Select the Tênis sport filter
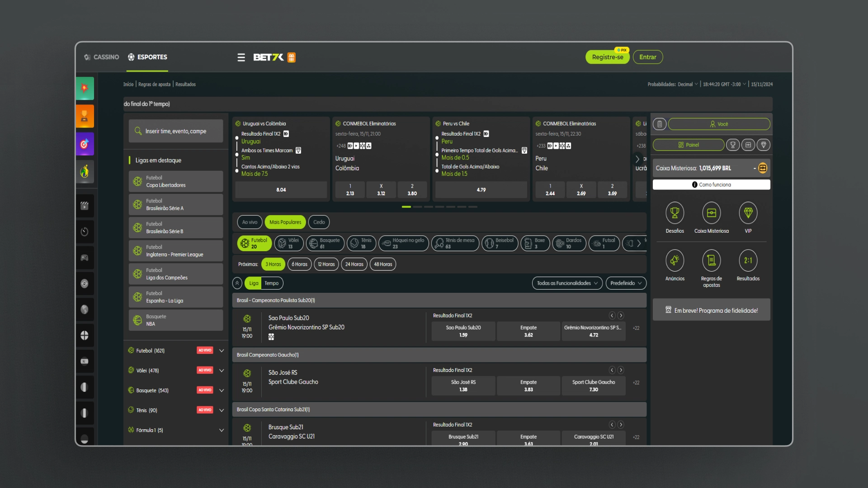 click(361, 243)
